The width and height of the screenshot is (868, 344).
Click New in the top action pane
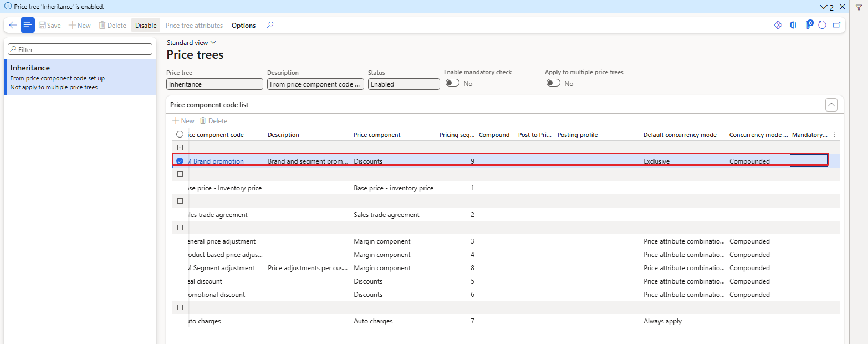[x=80, y=26]
